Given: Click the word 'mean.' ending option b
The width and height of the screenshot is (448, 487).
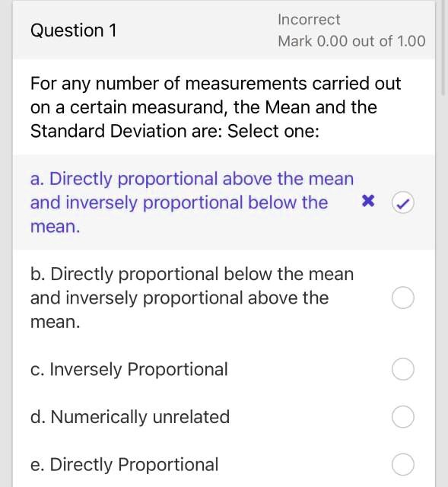Looking at the screenshot, I should click(56, 322).
